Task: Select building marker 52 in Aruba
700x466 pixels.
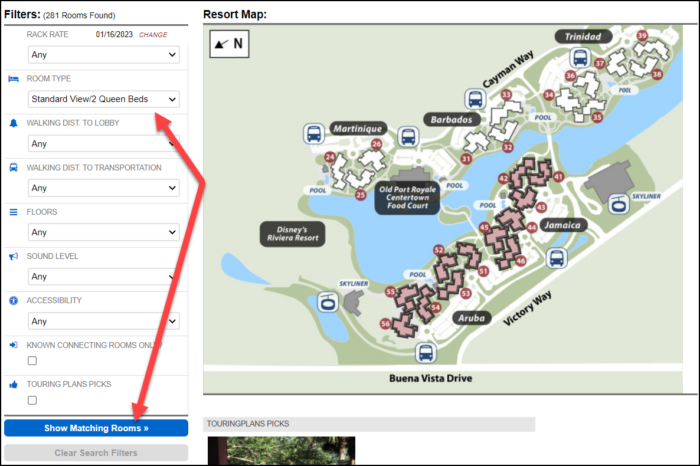Action: pyautogui.click(x=439, y=250)
